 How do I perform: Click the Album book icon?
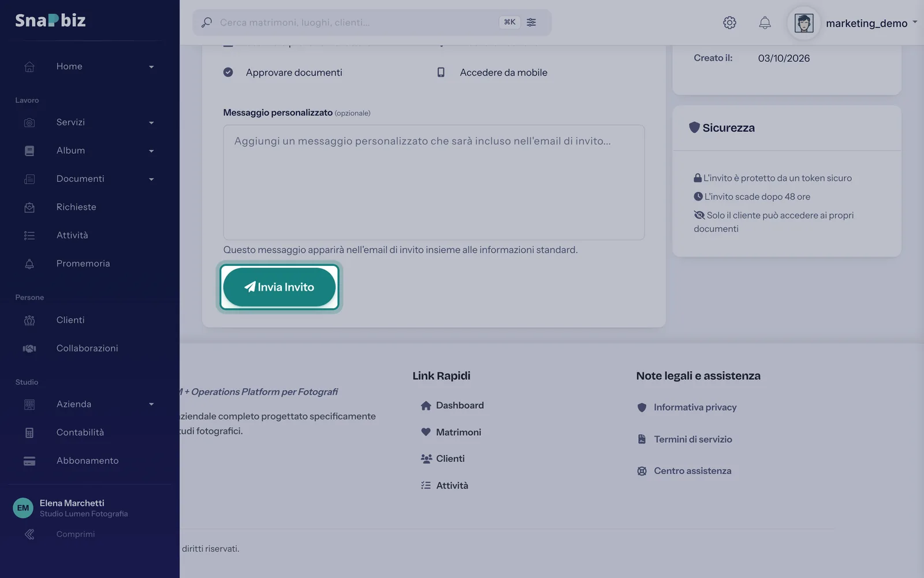[29, 151]
